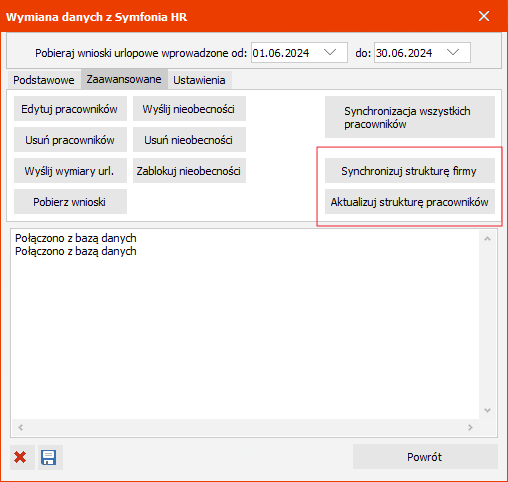Click Usuń pracowników button
Viewport: 508px width, 482px height.
[x=70, y=140]
